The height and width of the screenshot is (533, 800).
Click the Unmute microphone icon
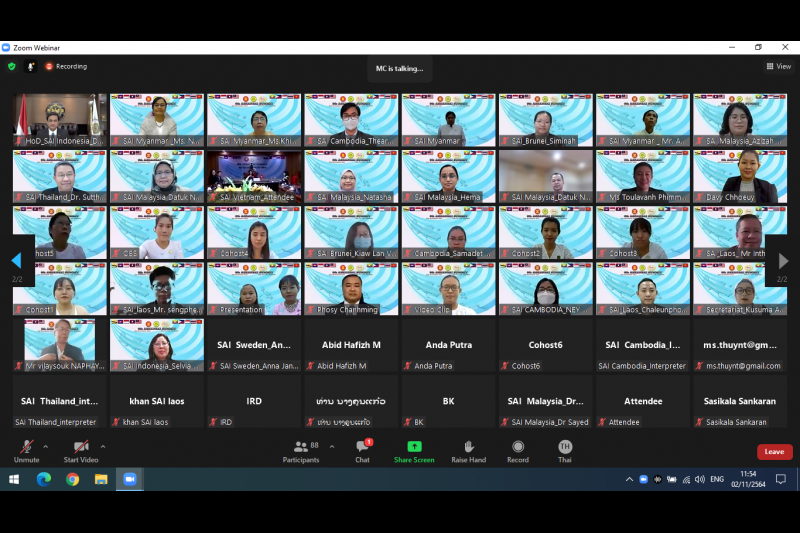click(x=26, y=446)
